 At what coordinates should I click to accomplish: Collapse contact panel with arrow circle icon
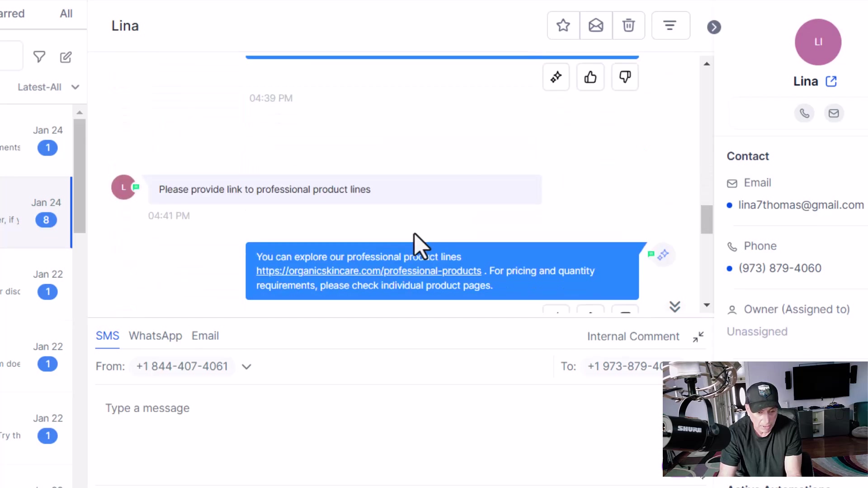(714, 27)
